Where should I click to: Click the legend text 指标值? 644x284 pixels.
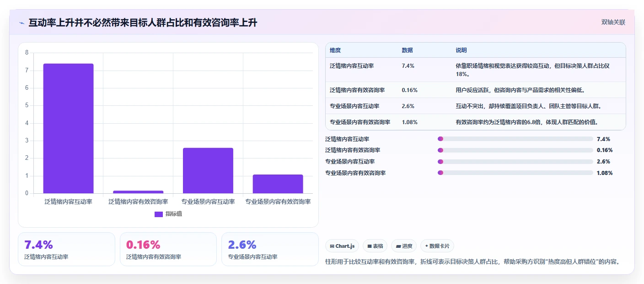[174, 214]
